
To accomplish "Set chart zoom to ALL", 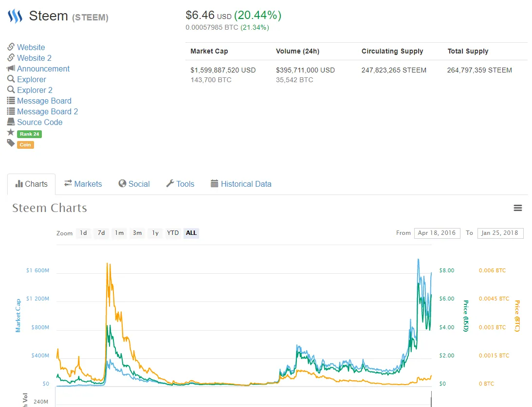I will coord(191,233).
